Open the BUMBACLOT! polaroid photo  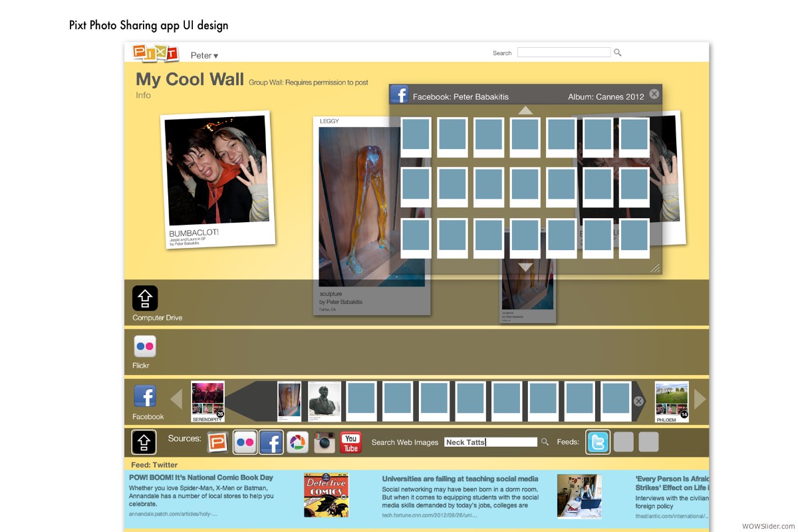click(217, 180)
